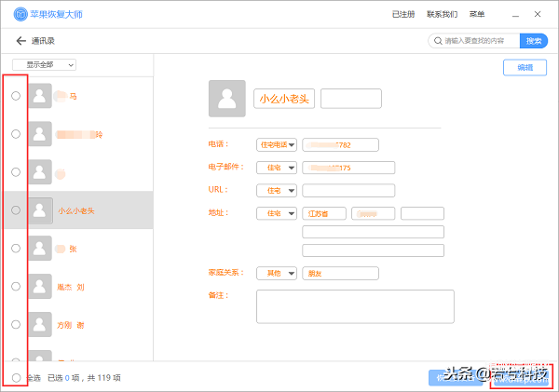Click the 备注 notes text area
Screen dimensions: 559x392
pyautogui.click(x=355, y=306)
